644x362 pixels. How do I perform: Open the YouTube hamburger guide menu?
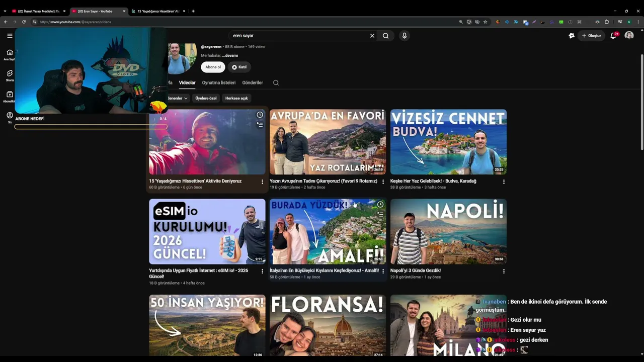(x=10, y=36)
